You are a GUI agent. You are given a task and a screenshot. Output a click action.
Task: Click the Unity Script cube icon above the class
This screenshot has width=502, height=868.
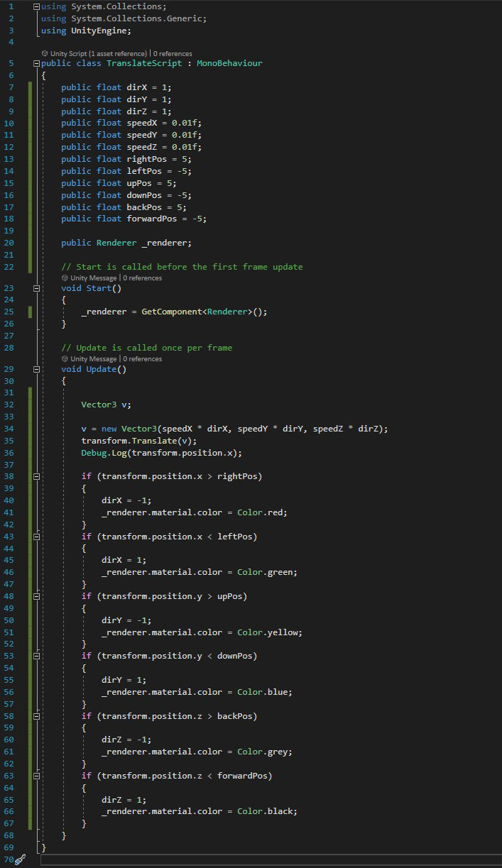point(45,53)
